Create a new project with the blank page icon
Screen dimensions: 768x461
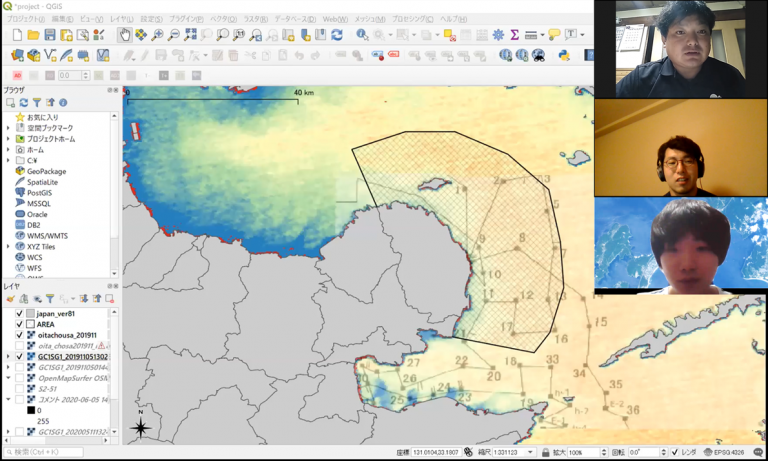(18, 35)
